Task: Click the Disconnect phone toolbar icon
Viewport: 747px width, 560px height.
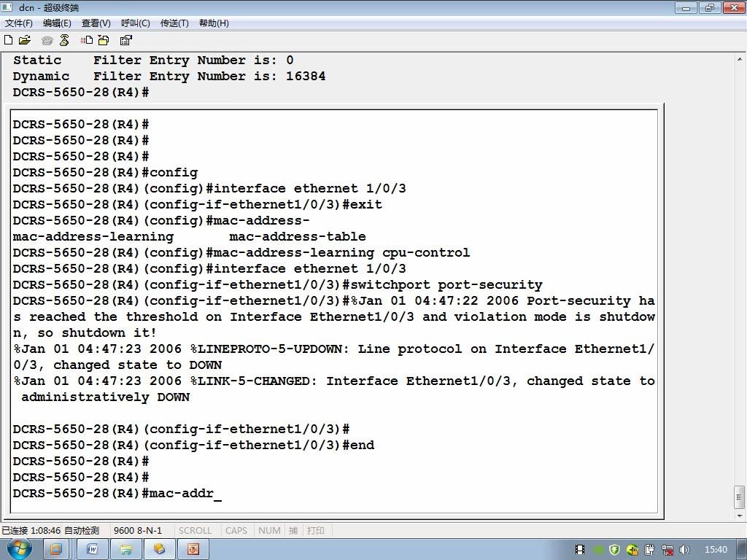Action: 64,41
